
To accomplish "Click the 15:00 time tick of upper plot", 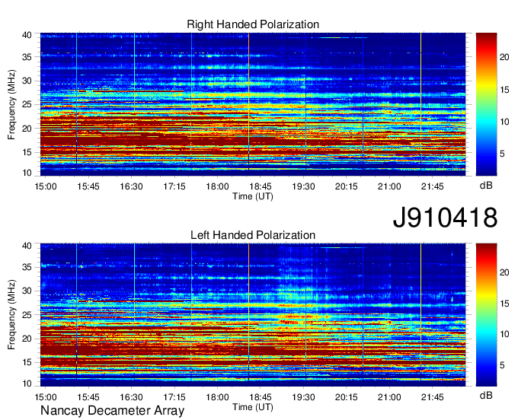I will (x=46, y=186).
